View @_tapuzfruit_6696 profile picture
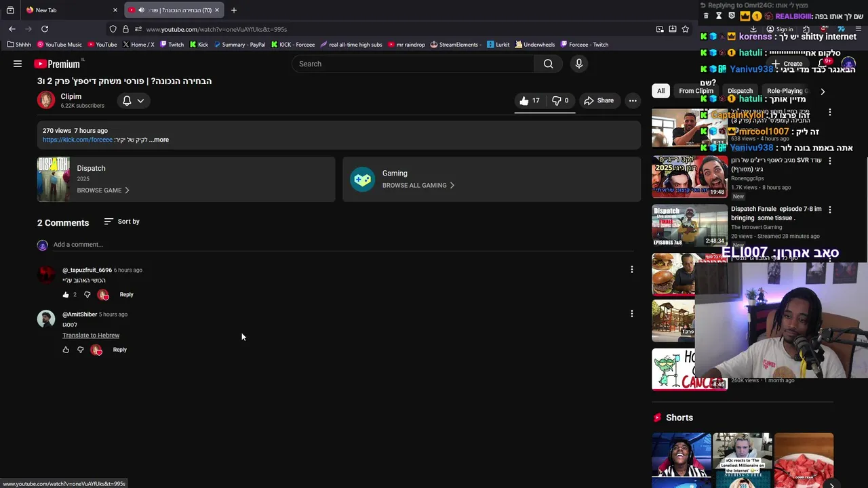This screenshot has height=488, width=868. tap(46, 274)
